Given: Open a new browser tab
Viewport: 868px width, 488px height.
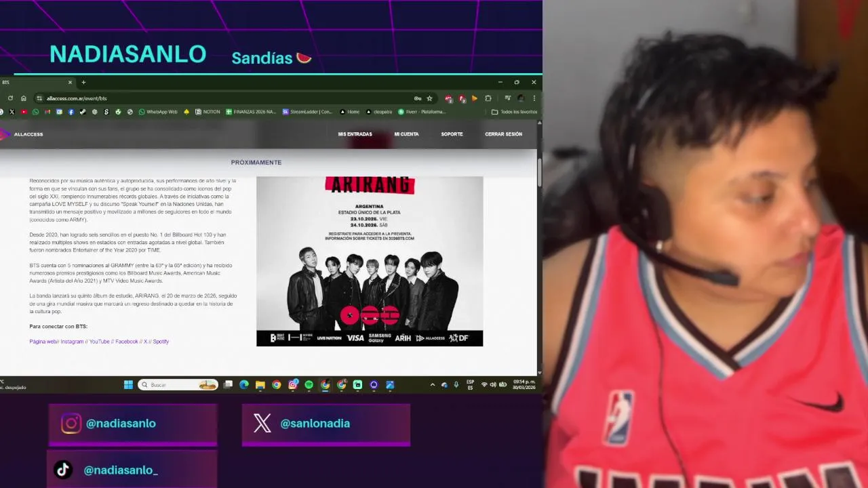Looking at the screenshot, I should (83, 82).
